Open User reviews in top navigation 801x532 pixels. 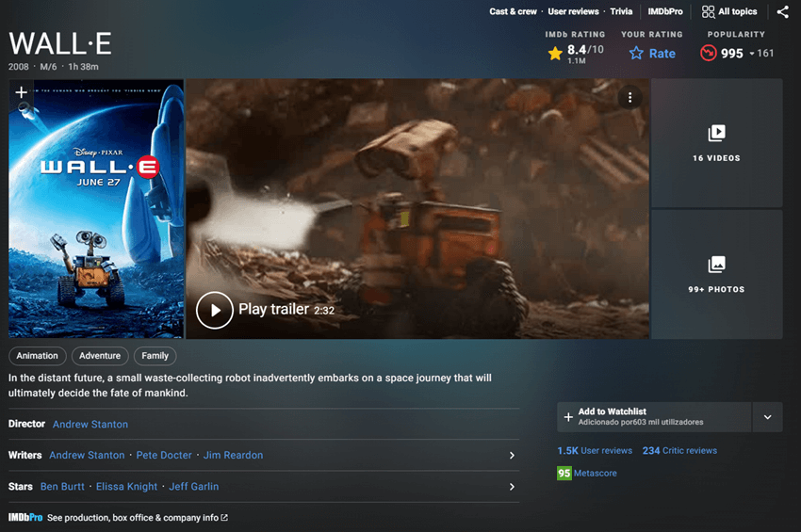click(573, 11)
